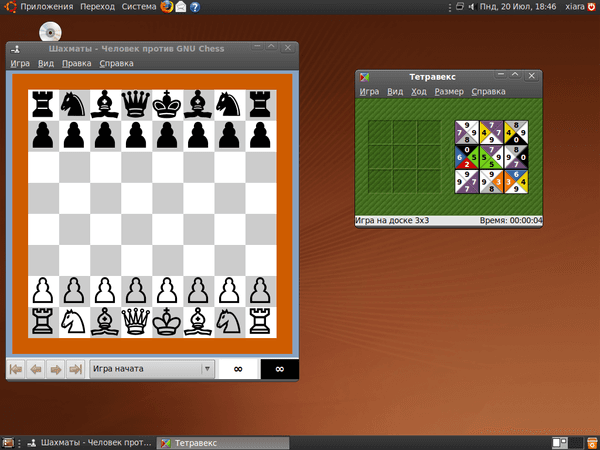The image size is (600, 450).
Task: Pick the Tetravex tile with 9, 9, 7, 7
Action: [467, 181]
